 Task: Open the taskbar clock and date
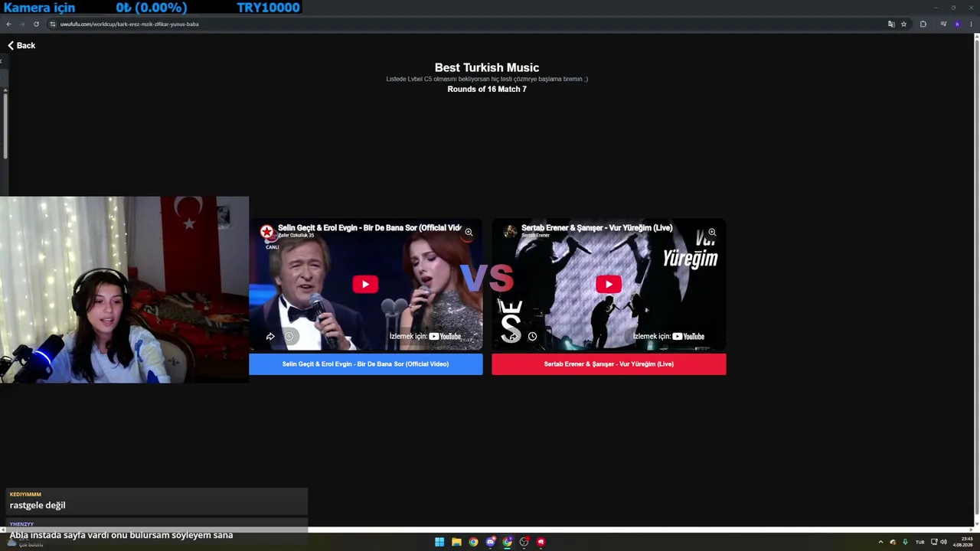(962, 542)
